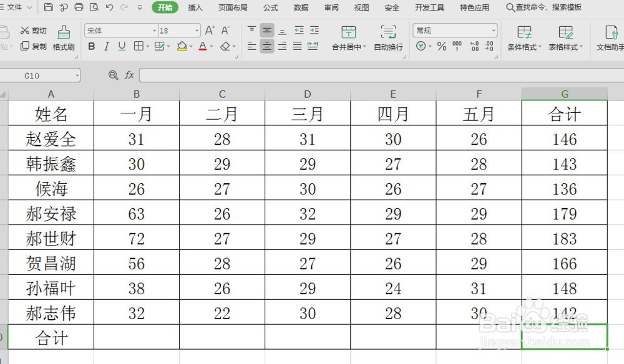624x364 pixels.
Task: Undo the last action
Action: point(109,7)
